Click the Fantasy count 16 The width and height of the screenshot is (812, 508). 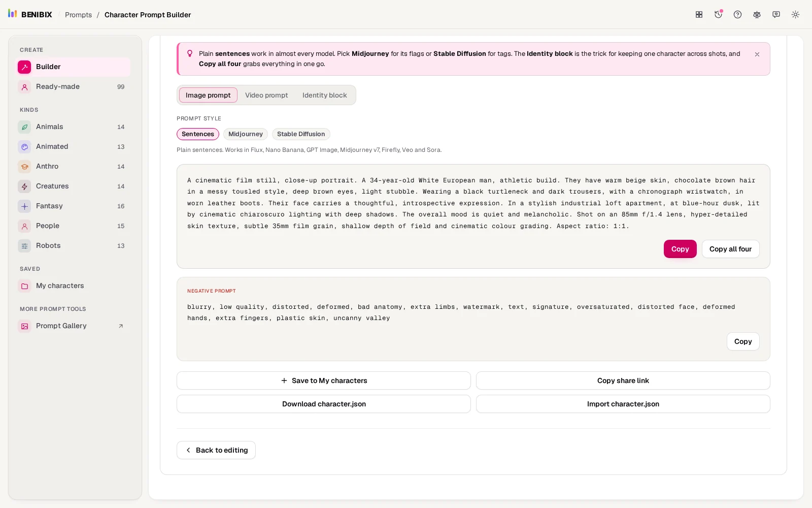coord(121,206)
